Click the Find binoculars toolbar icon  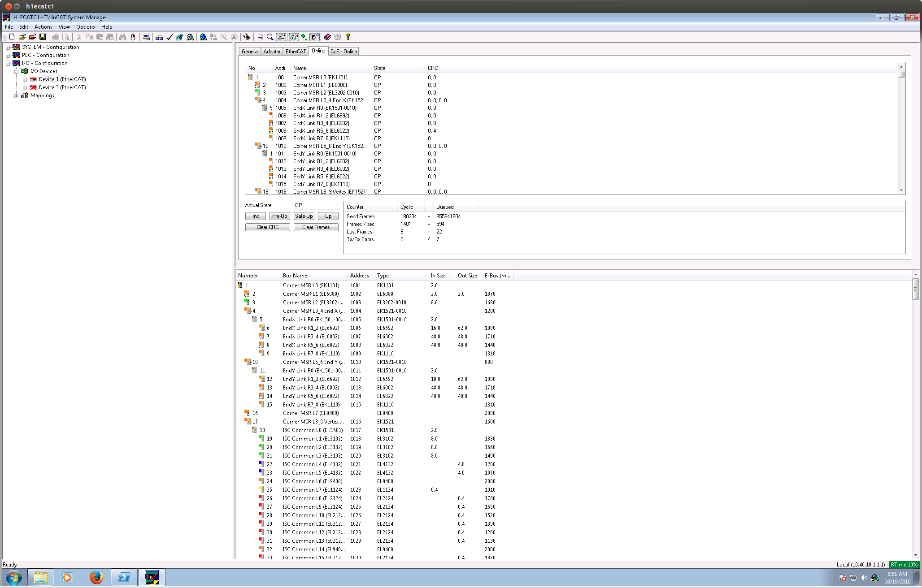click(122, 37)
